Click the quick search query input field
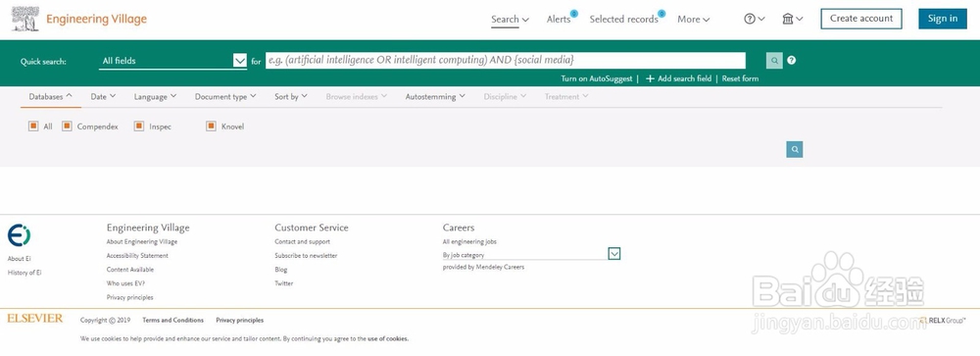 coord(505,60)
